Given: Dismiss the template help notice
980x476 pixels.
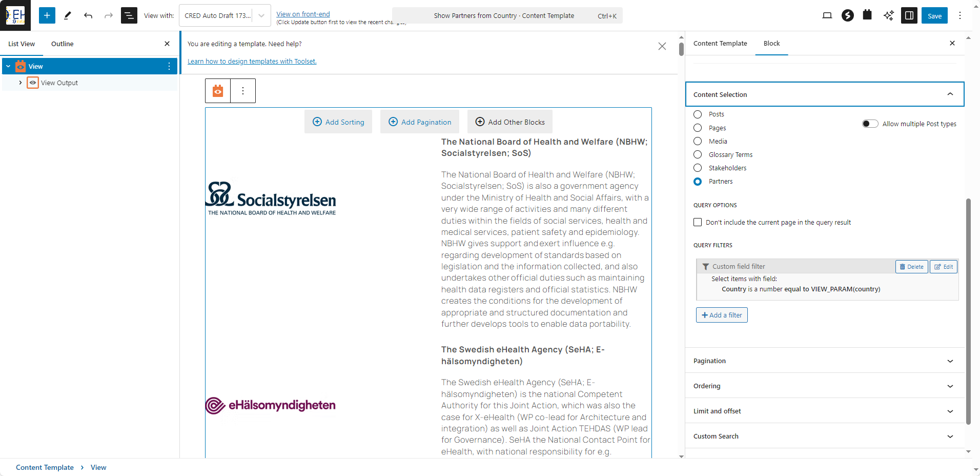Looking at the screenshot, I should click(x=662, y=46).
